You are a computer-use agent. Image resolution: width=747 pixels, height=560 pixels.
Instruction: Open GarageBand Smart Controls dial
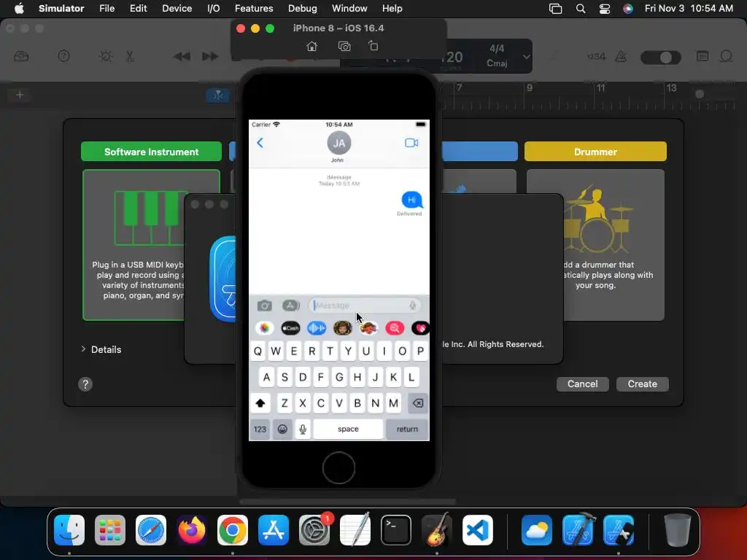click(105, 57)
